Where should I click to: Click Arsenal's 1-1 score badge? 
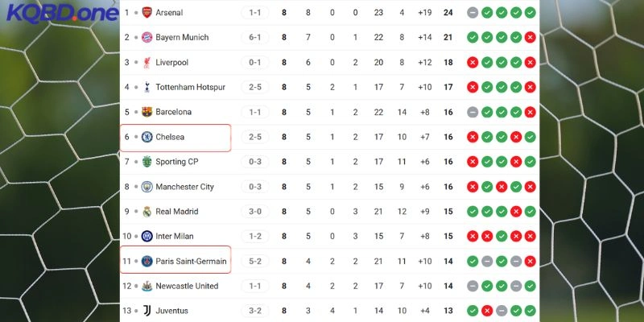[254, 13]
